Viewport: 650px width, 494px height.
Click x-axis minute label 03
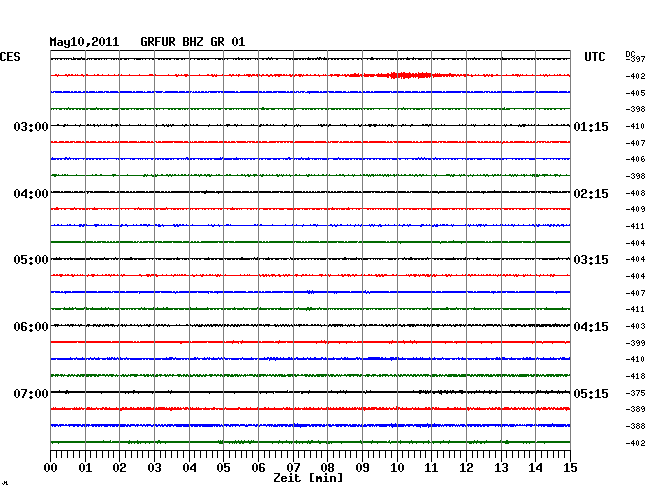154,467
